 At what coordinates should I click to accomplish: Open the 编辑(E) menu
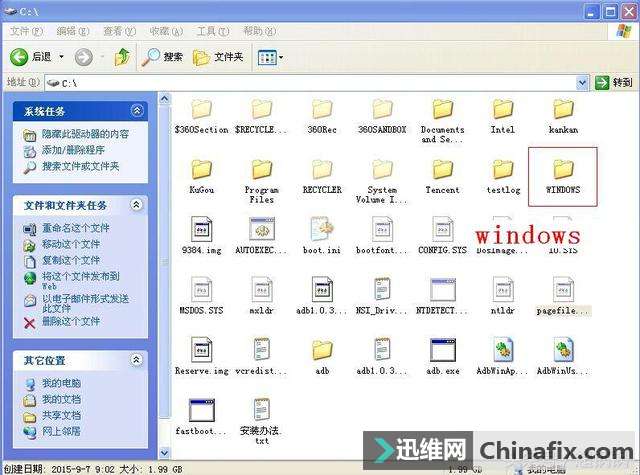click(73, 31)
